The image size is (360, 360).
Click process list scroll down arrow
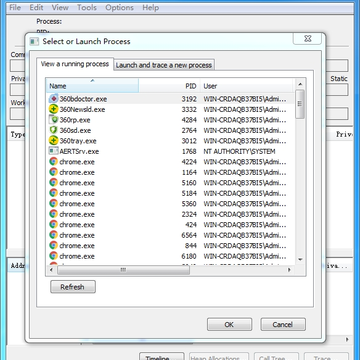click(300, 259)
